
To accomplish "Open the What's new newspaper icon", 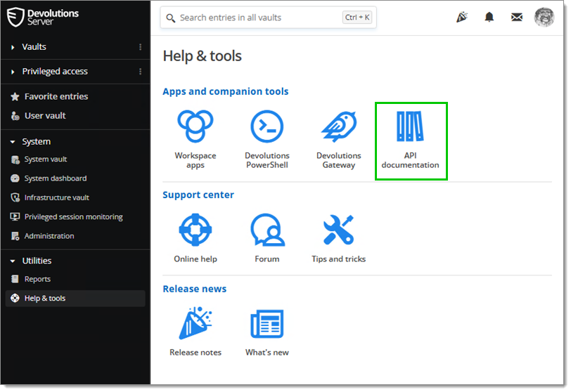I will (267, 324).
